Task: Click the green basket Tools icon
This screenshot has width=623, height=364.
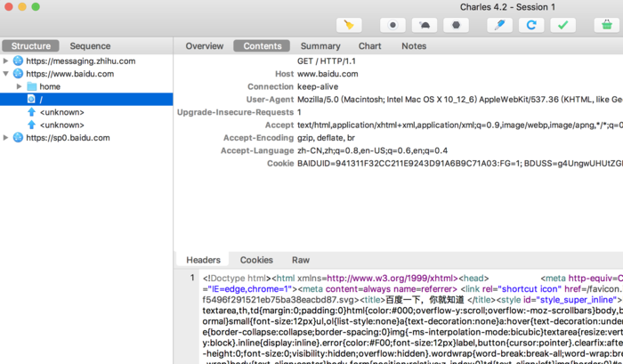Action: (x=607, y=25)
